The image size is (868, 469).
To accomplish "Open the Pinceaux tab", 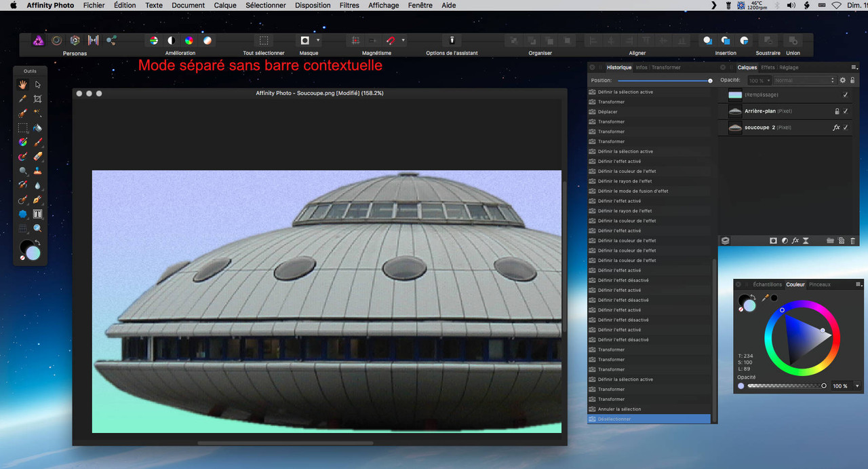I will tap(819, 284).
